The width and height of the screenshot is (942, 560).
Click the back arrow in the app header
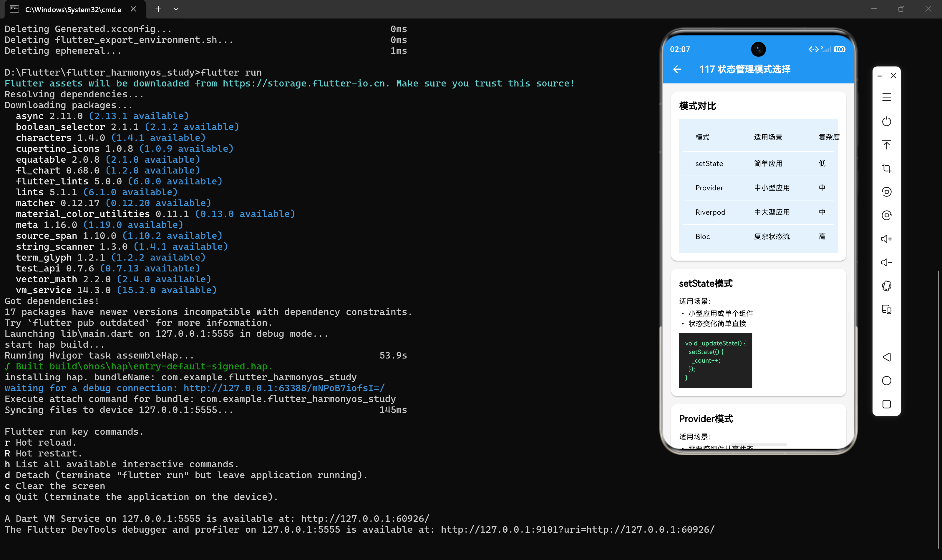point(677,69)
